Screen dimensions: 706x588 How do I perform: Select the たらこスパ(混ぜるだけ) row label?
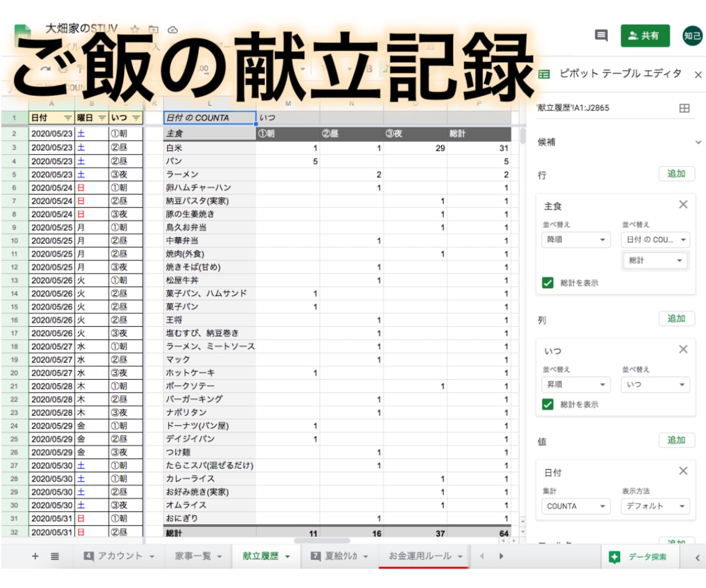click(209, 465)
